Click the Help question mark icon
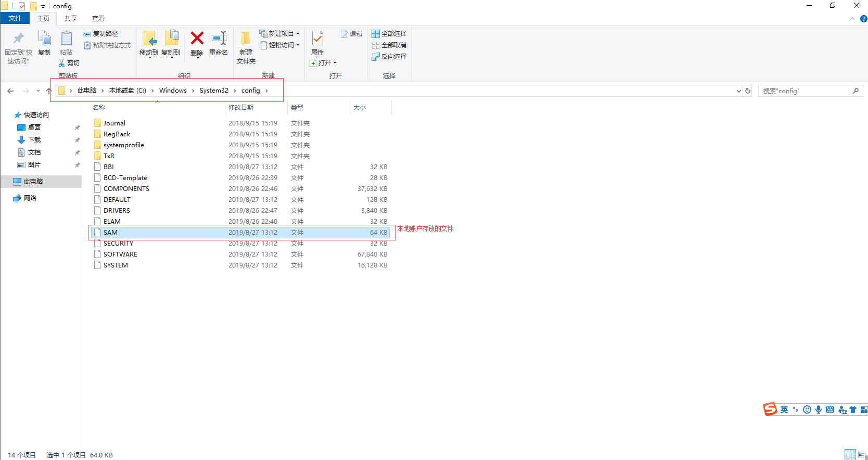868x460 pixels. [x=863, y=19]
